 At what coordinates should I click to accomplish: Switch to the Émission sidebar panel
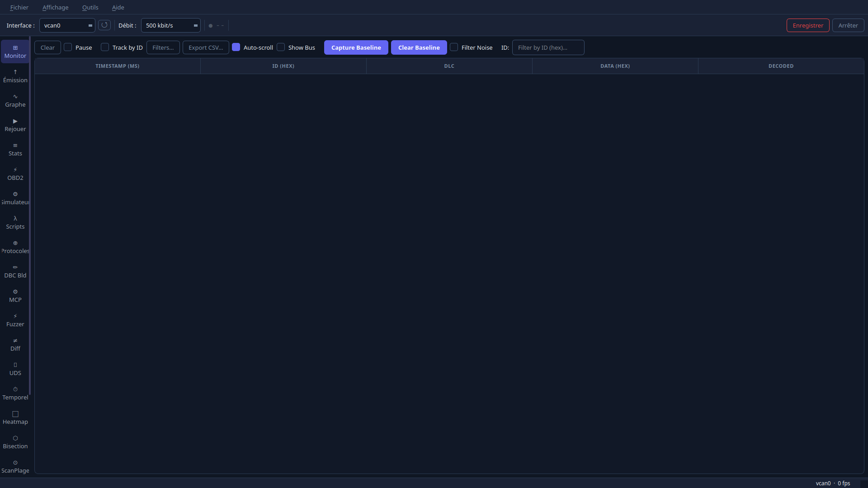15,76
